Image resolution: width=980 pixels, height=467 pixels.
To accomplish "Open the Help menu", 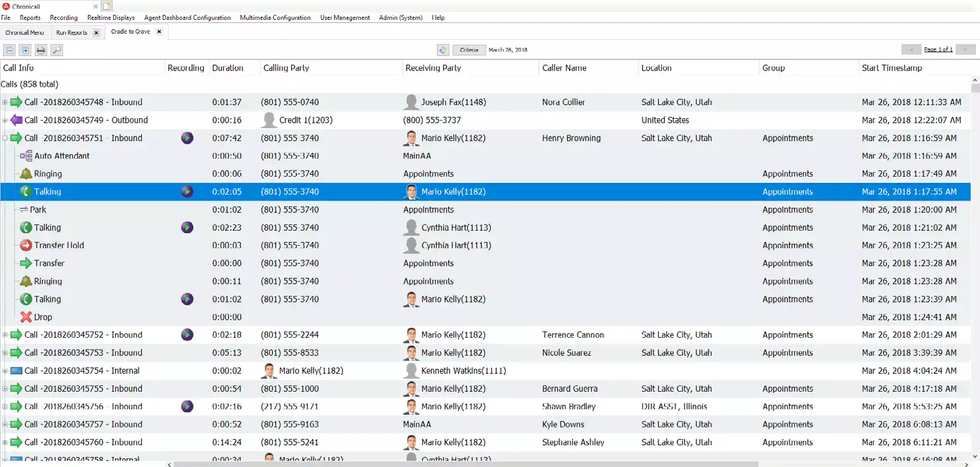I will [x=438, y=17].
